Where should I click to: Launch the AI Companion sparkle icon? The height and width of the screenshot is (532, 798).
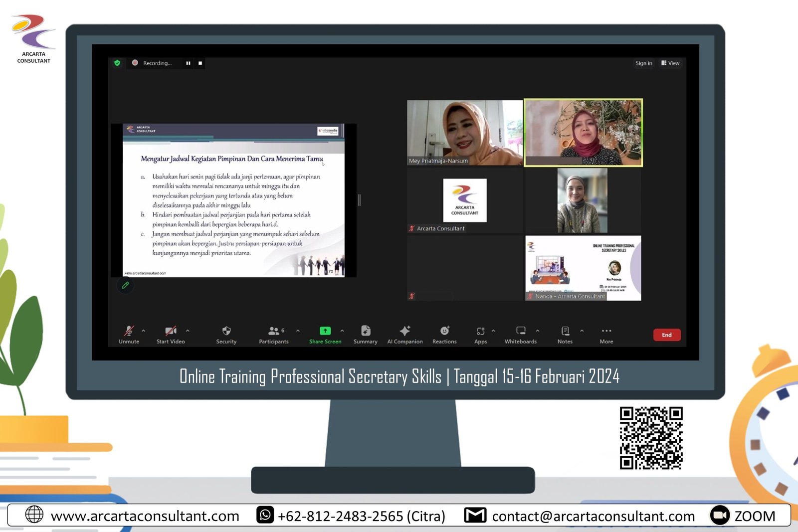click(x=405, y=332)
